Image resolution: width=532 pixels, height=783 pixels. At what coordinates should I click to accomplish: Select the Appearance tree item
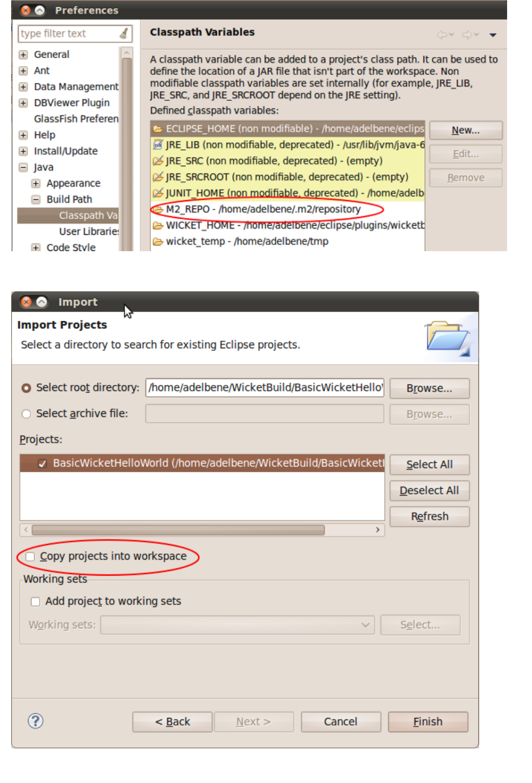[74, 184]
